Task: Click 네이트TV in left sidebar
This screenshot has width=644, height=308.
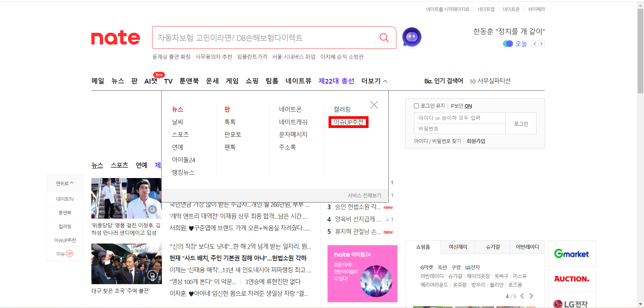Action: (x=65, y=199)
